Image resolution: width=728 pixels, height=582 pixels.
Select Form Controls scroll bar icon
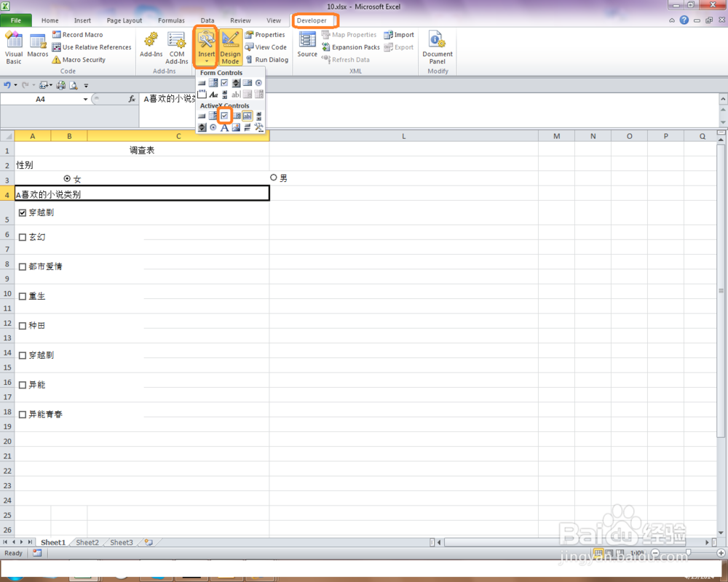[x=225, y=95]
